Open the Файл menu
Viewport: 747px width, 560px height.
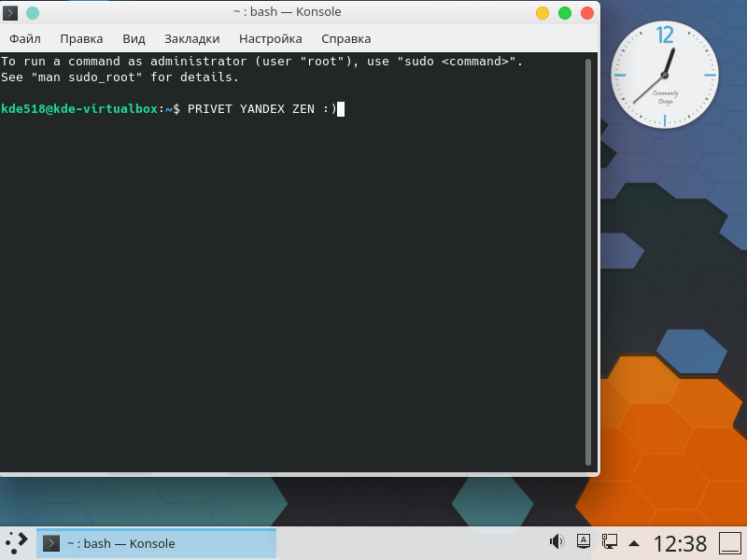pos(25,38)
